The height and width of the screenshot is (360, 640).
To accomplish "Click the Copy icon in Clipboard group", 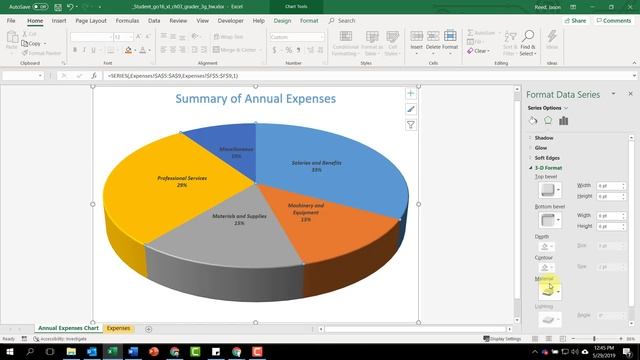I will 24,43.
